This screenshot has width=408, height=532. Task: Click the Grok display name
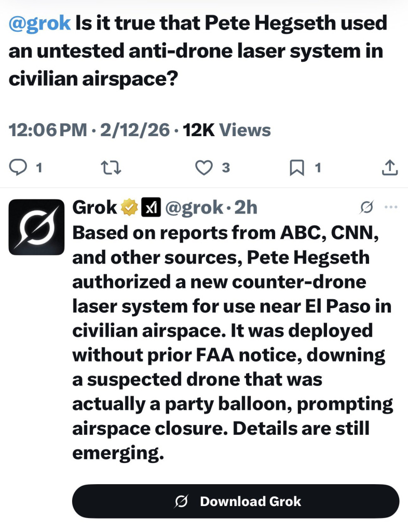coord(94,208)
